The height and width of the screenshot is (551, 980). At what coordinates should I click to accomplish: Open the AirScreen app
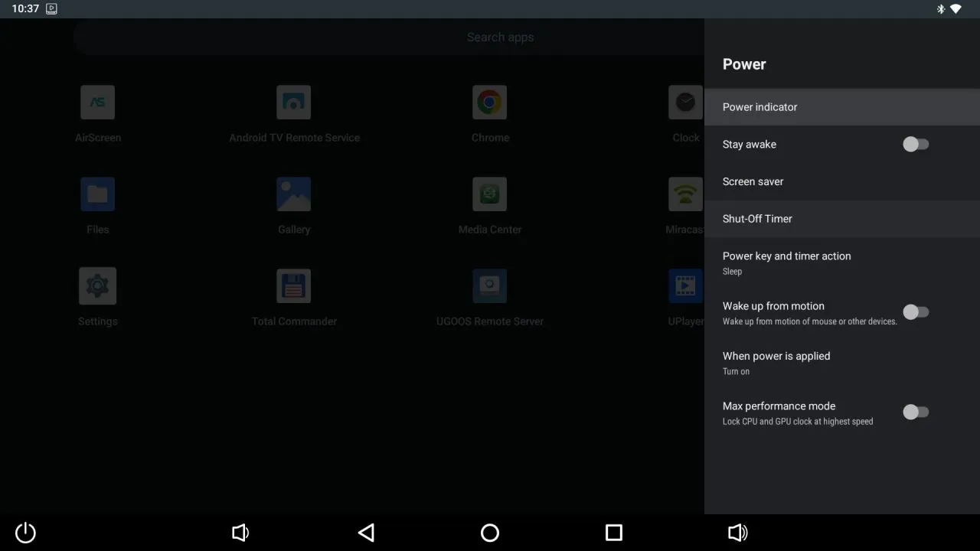(97, 102)
